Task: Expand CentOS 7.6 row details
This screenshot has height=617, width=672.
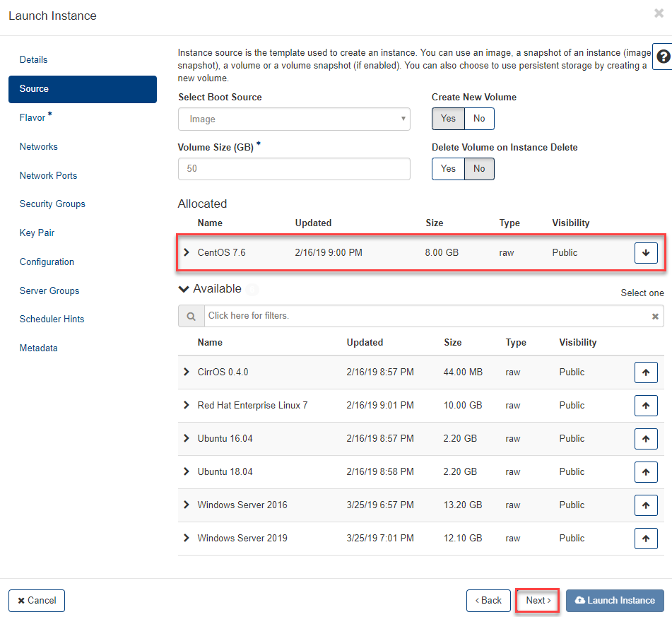Action: pos(187,252)
